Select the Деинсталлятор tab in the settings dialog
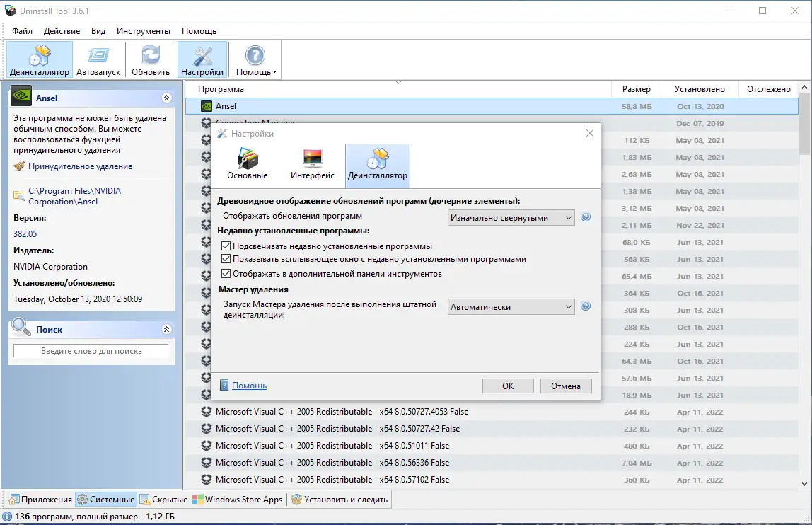Viewport: 812px width, 525px height. (x=378, y=166)
